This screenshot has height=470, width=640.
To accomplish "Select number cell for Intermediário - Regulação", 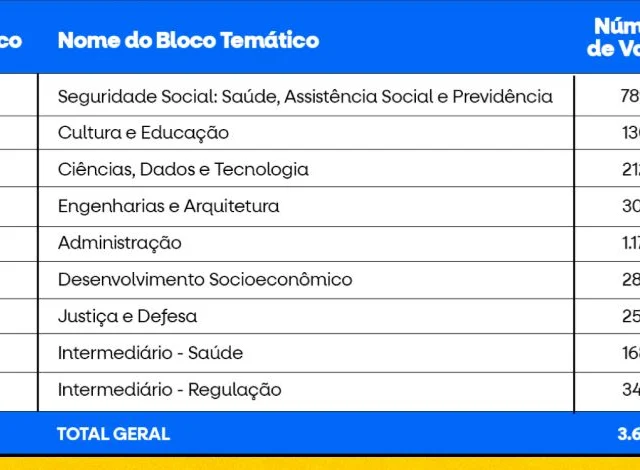I will click(x=629, y=390).
